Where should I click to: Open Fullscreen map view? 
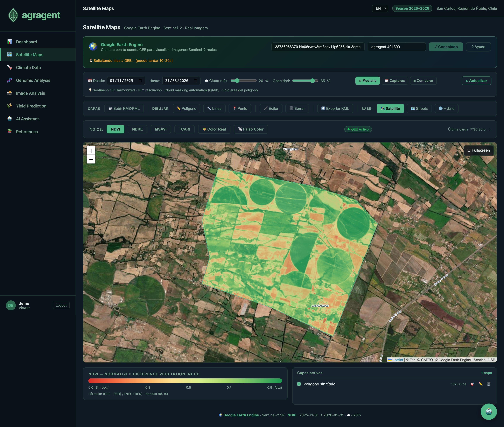pos(478,150)
